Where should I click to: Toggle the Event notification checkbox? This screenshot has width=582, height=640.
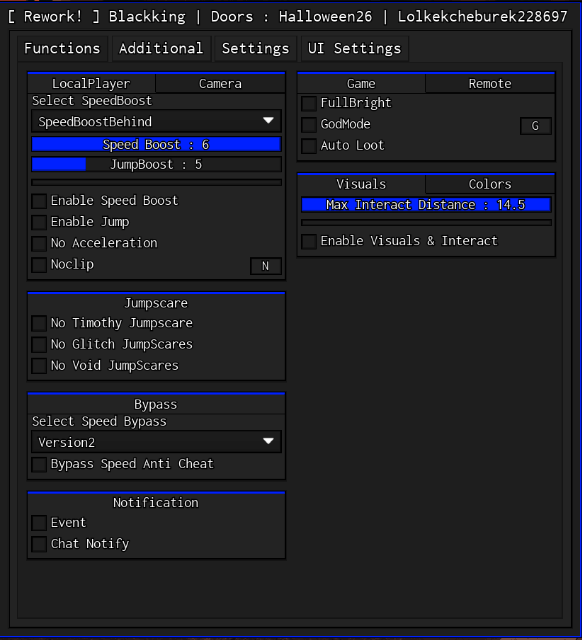[x=39, y=523]
